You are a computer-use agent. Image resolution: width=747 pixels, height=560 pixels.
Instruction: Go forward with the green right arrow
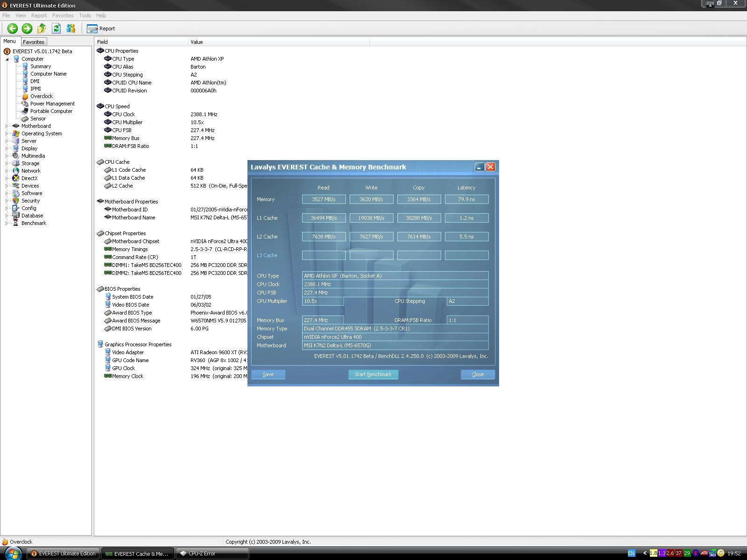27,28
